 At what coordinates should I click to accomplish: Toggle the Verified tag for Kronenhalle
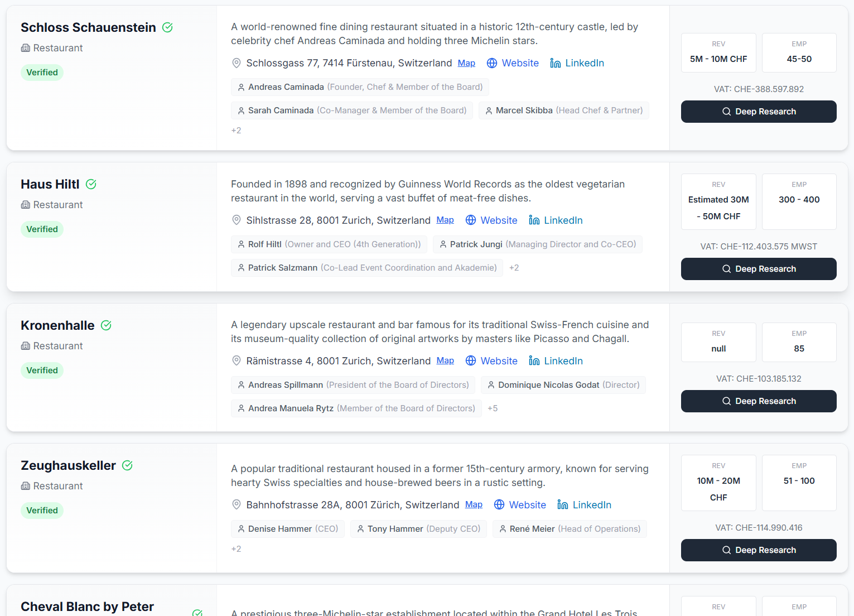(42, 370)
